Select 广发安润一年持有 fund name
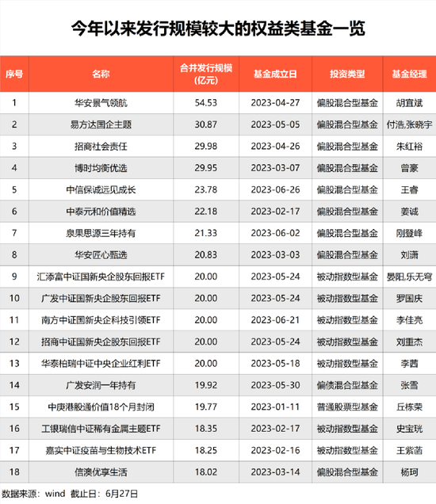This screenshot has height=504, width=436. pos(101,385)
